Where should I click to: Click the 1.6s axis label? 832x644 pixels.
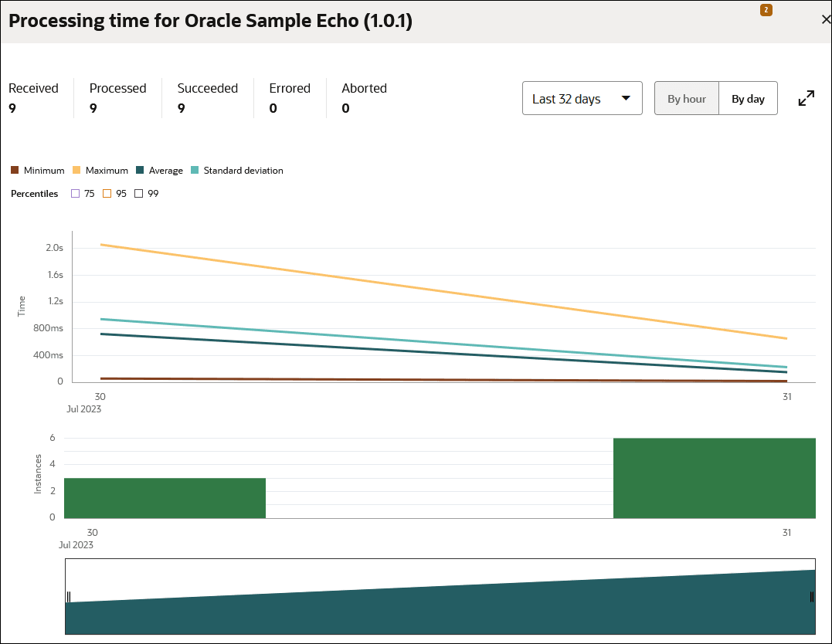click(x=55, y=275)
